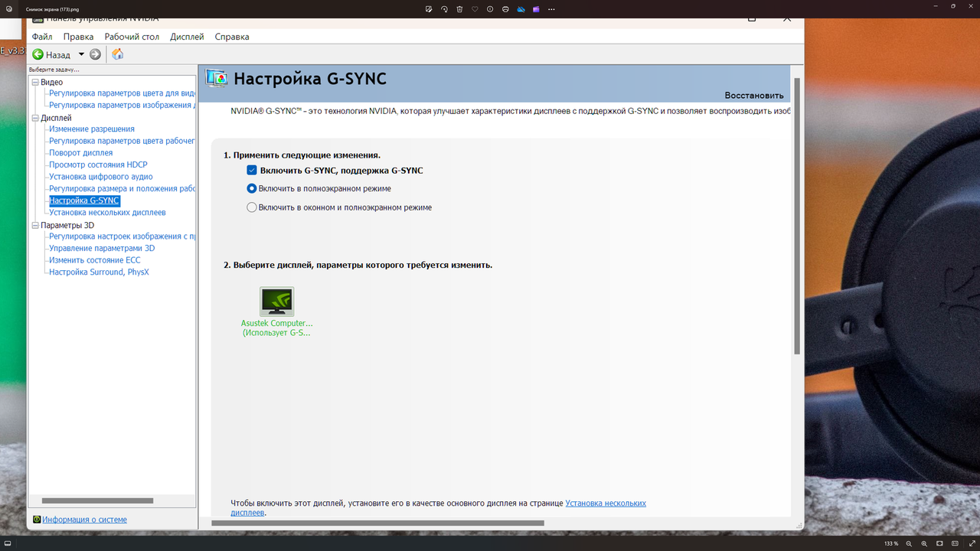Open the Правка menu
The height and width of the screenshot is (551, 980).
pyautogui.click(x=78, y=37)
